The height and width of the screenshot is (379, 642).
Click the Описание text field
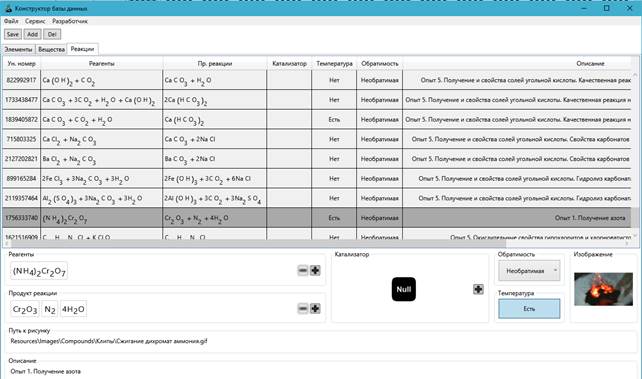click(321, 372)
